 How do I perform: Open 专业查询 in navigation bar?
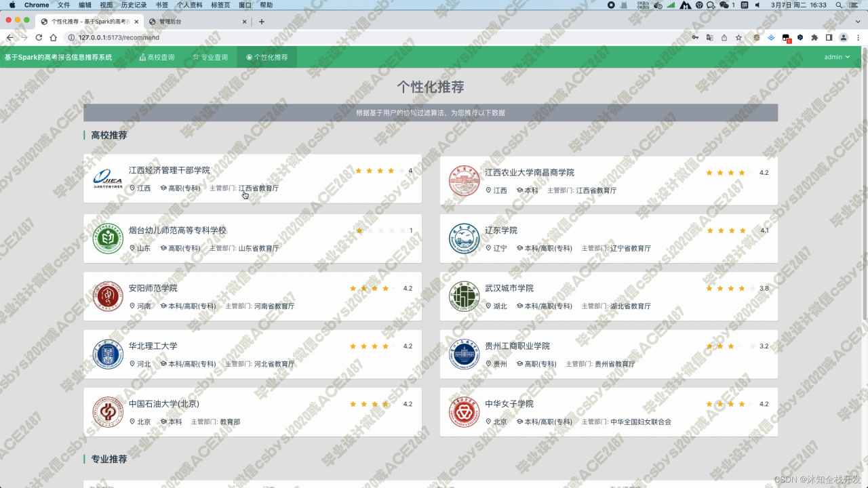coord(210,58)
